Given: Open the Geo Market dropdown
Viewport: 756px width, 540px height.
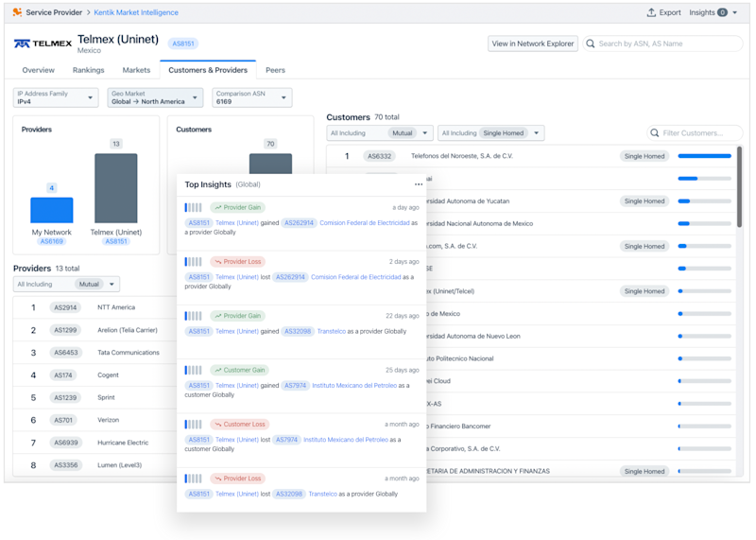Looking at the screenshot, I should click(155, 97).
